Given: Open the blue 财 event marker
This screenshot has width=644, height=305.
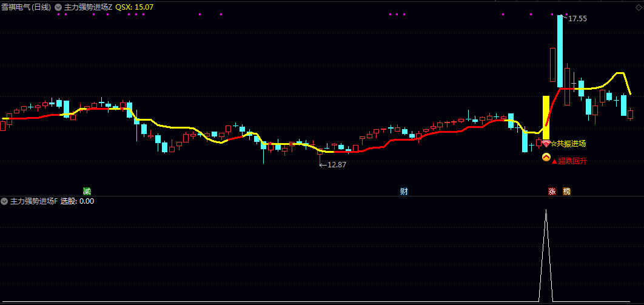Looking at the screenshot, I should tap(404, 191).
